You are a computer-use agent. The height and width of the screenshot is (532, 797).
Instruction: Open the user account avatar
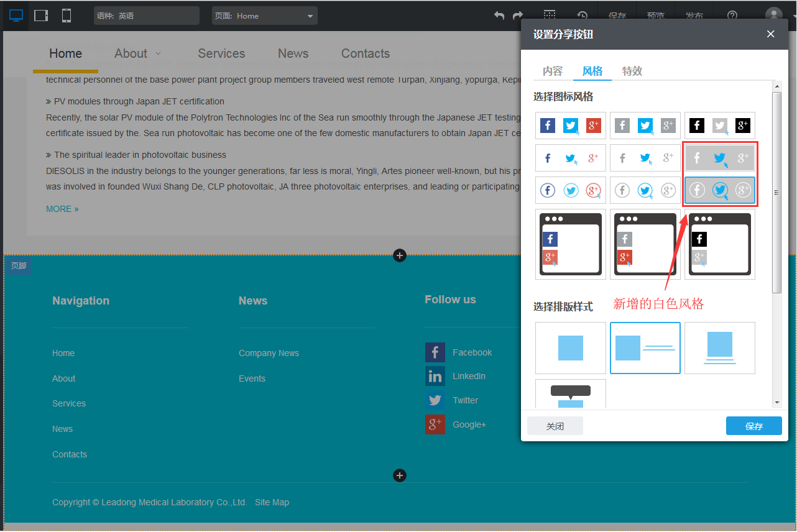(773, 16)
